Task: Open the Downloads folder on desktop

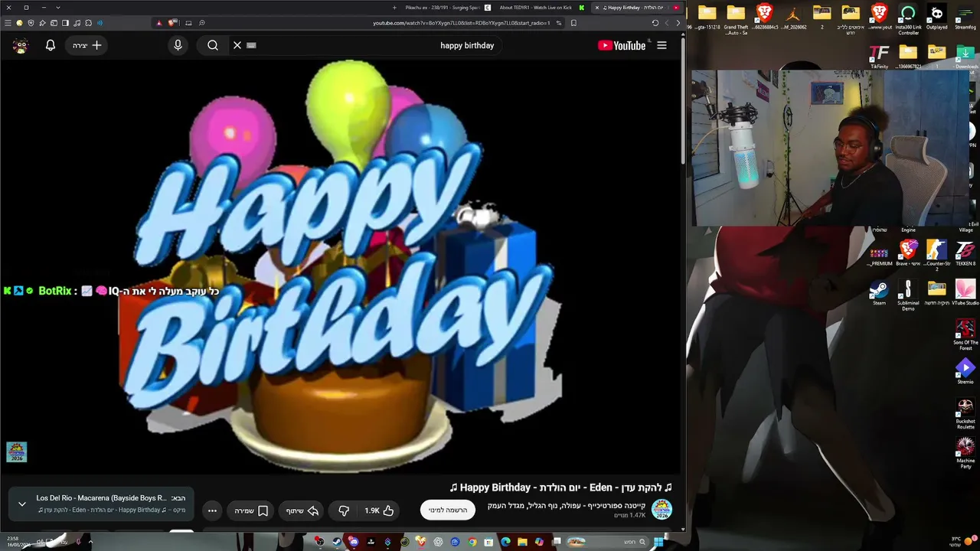Action: 965,57
